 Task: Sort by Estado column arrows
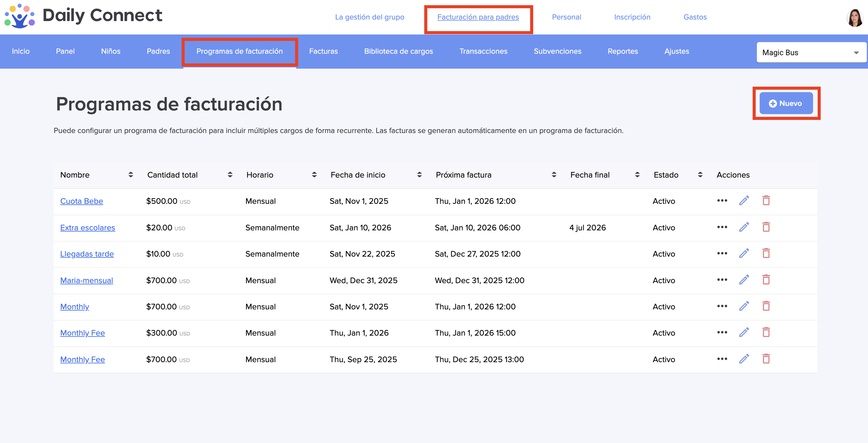pyautogui.click(x=700, y=175)
